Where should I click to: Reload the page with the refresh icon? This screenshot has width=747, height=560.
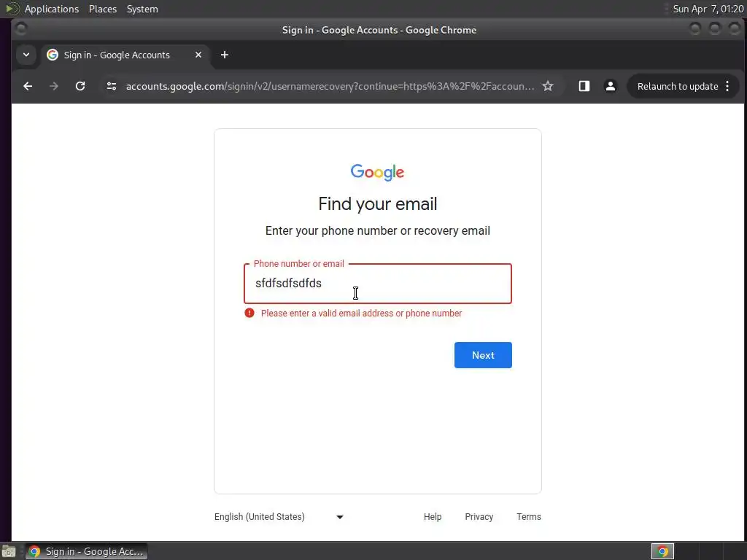(x=80, y=86)
